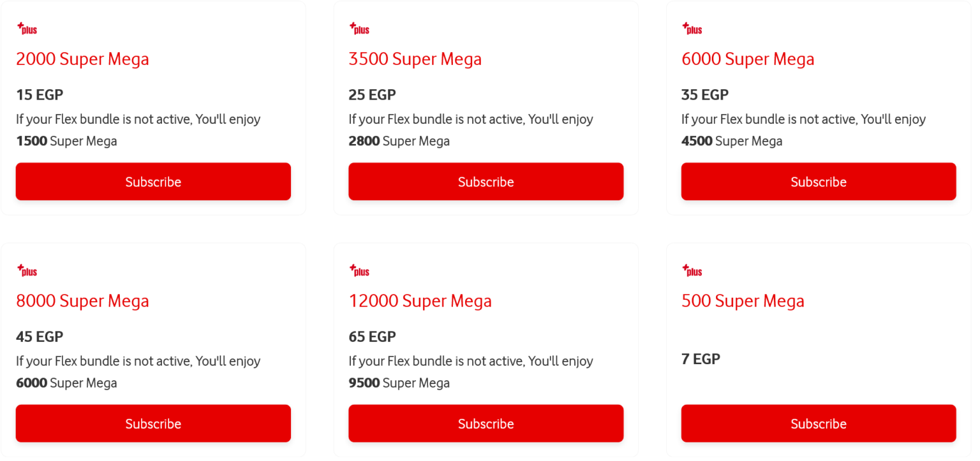Subscribe to the 2000 Super Mega bundle
The width and height of the screenshot is (980, 461).
pyautogui.click(x=153, y=181)
